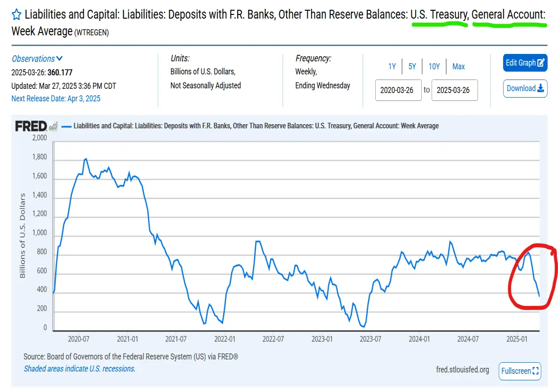Open the Edit Graph button
558x392 pixels.
coord(525,63)
